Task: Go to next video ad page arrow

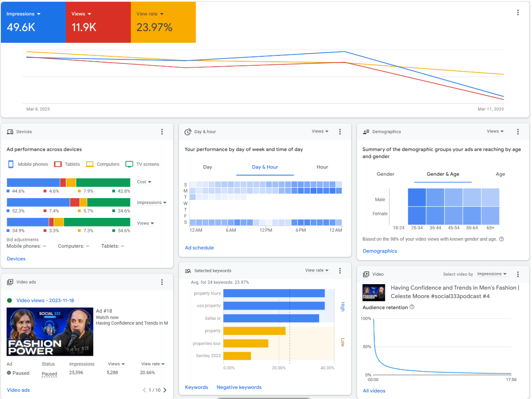Action: (165, 390)
